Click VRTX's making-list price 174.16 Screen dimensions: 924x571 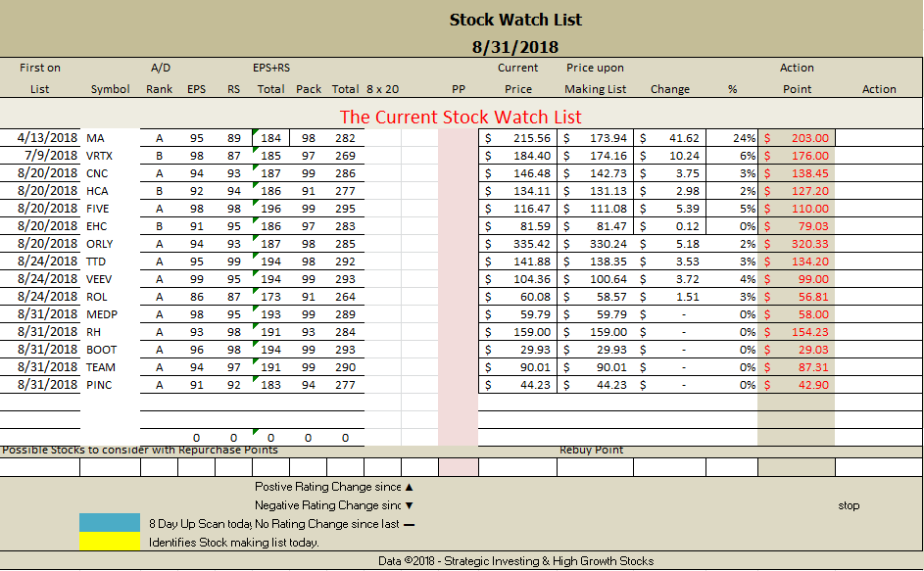[x=608, y=156]
